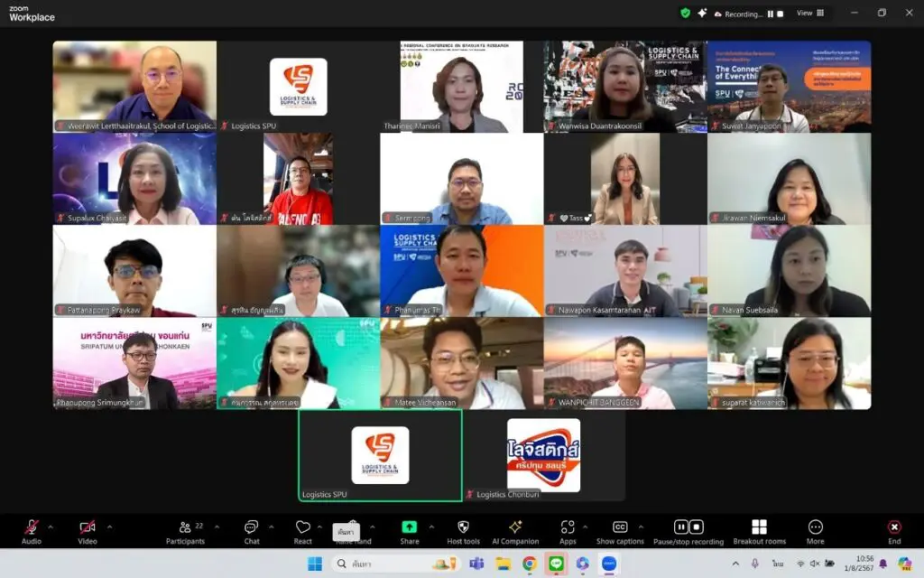924x578 pixels.
Task: Stop the recording from the top bar
Action: point(781,14)
